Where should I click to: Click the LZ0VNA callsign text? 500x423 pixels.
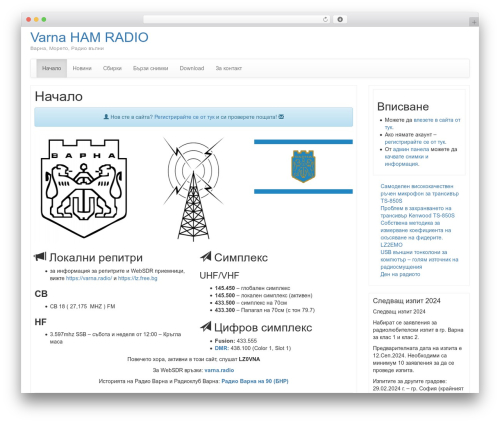pos(249,359)
